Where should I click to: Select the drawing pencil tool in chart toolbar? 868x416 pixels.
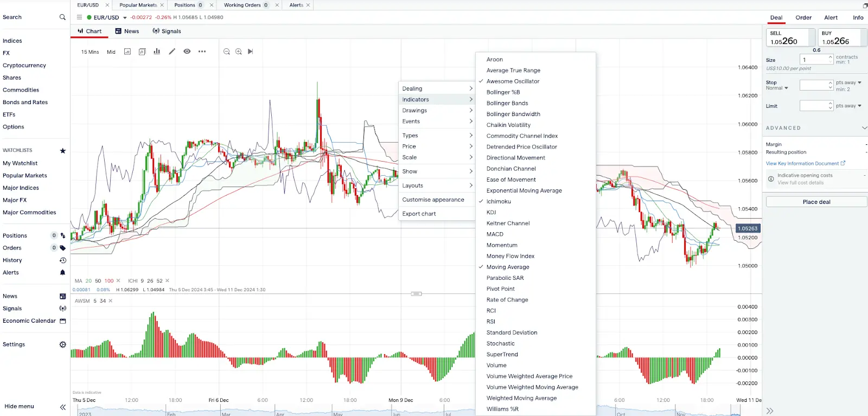pyautogui.click(x=172, y=52)
